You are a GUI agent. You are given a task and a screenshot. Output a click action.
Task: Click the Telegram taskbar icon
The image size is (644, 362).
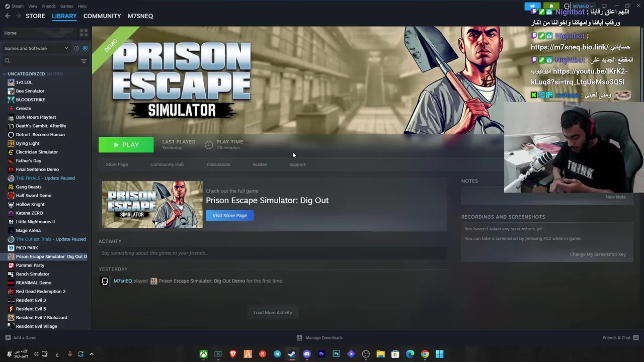(x=277, y=354)
